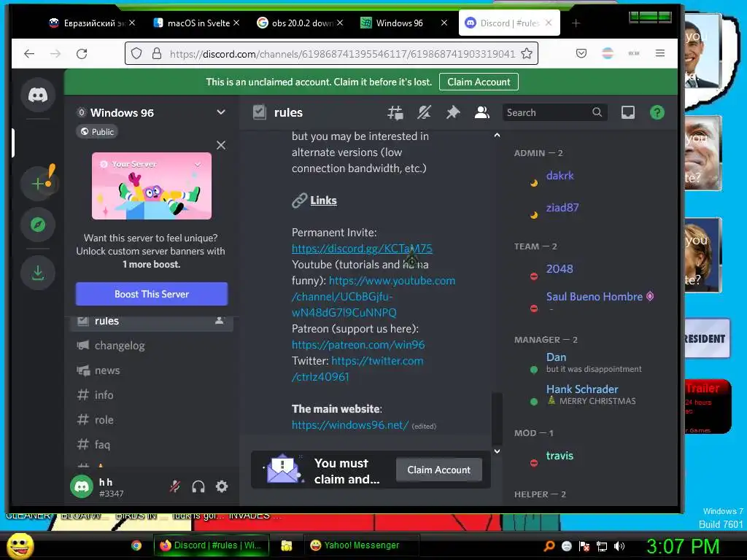Toggle member list icon

pos(481,113)
